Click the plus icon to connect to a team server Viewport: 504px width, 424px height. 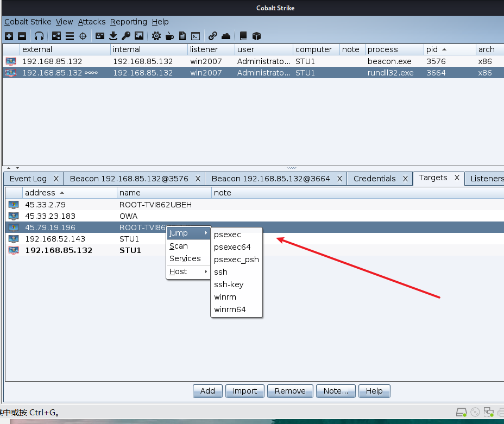point(9,36)
